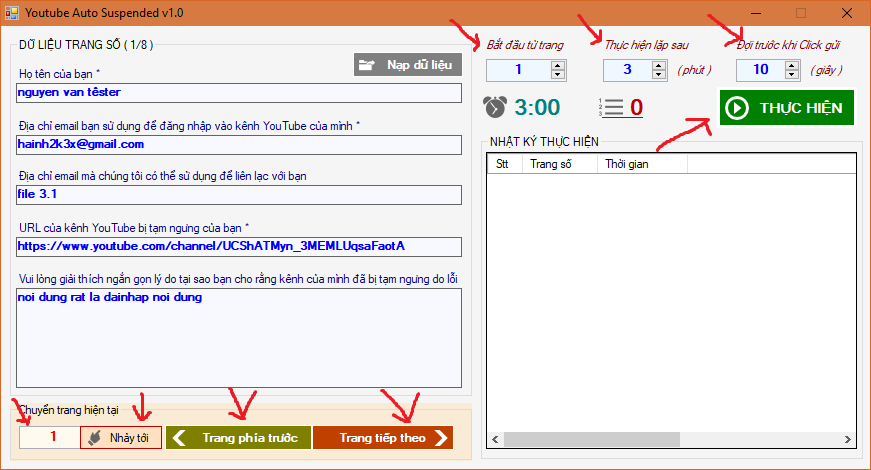871x470 pixels.
Task: Click the current page number input box
Action: coord(49,437)
